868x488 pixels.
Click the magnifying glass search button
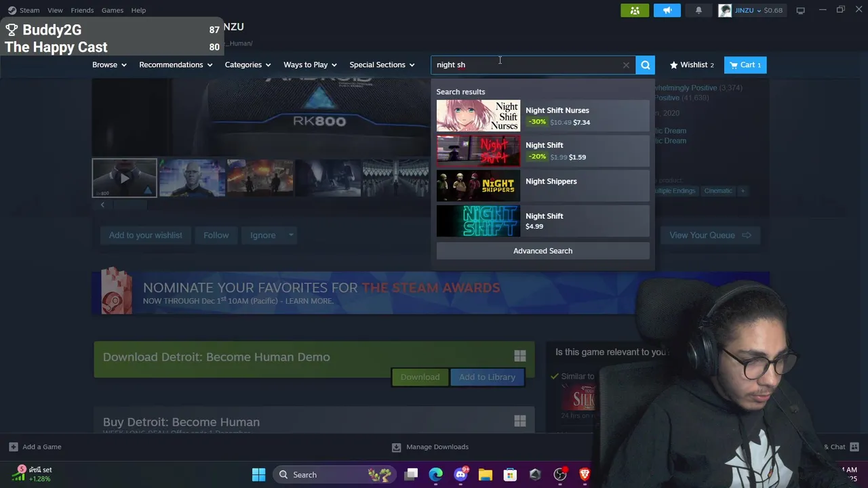(646, 65)
